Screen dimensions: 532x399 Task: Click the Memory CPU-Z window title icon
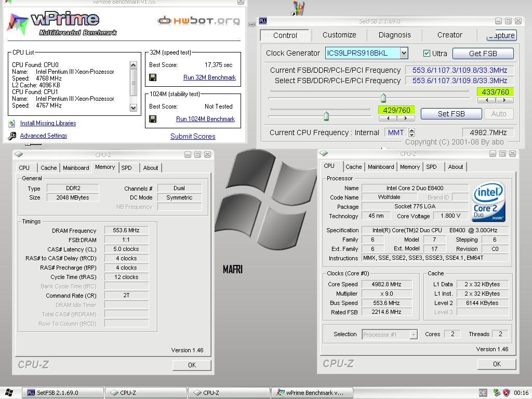pos(19,155)
